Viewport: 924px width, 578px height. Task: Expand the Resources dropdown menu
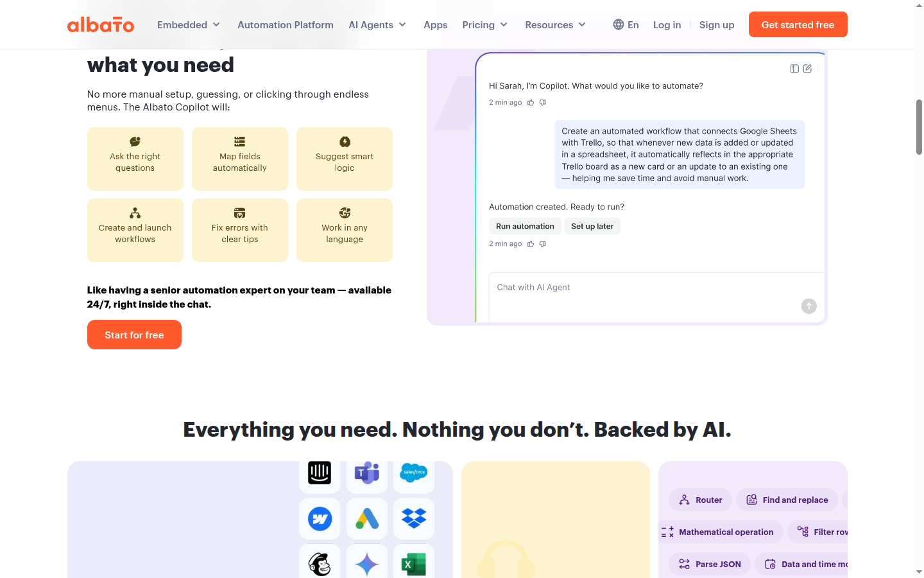(556, 24)
